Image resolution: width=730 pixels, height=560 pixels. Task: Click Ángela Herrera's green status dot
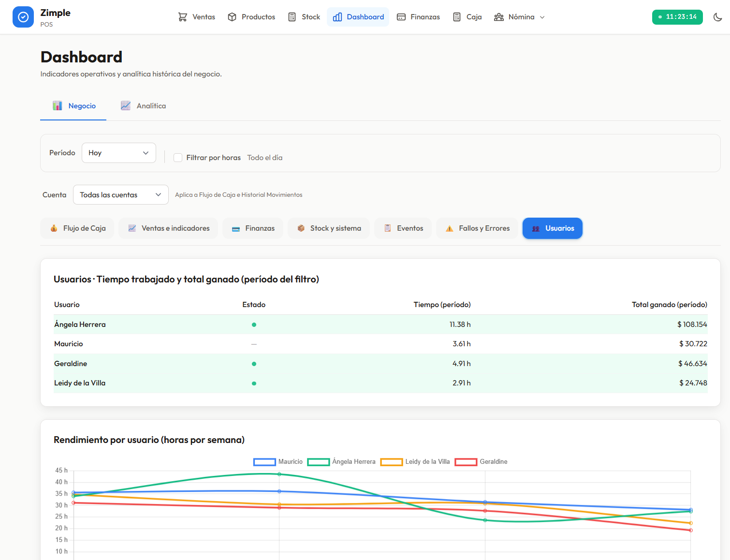(x=254, y=324)
